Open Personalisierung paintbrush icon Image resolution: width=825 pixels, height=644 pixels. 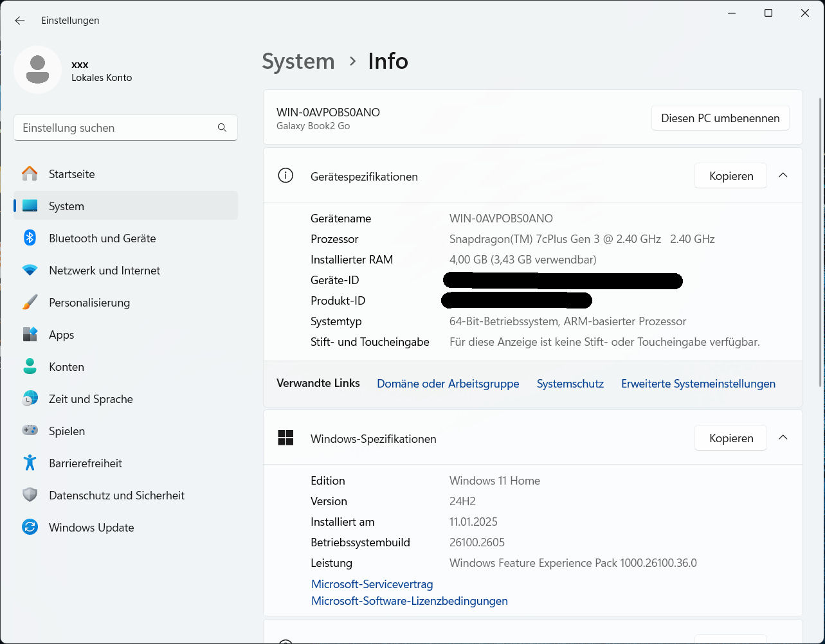coord(30,303)
